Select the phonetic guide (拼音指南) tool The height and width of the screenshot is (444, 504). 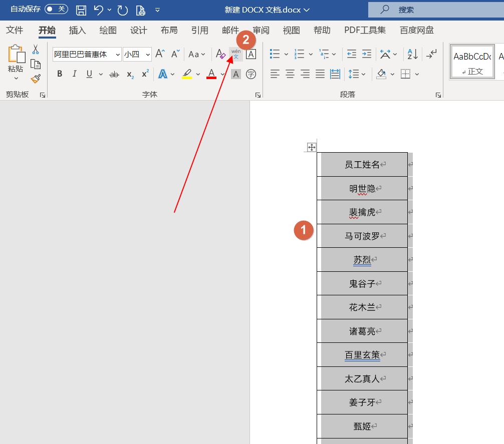[x=235, y=54]
